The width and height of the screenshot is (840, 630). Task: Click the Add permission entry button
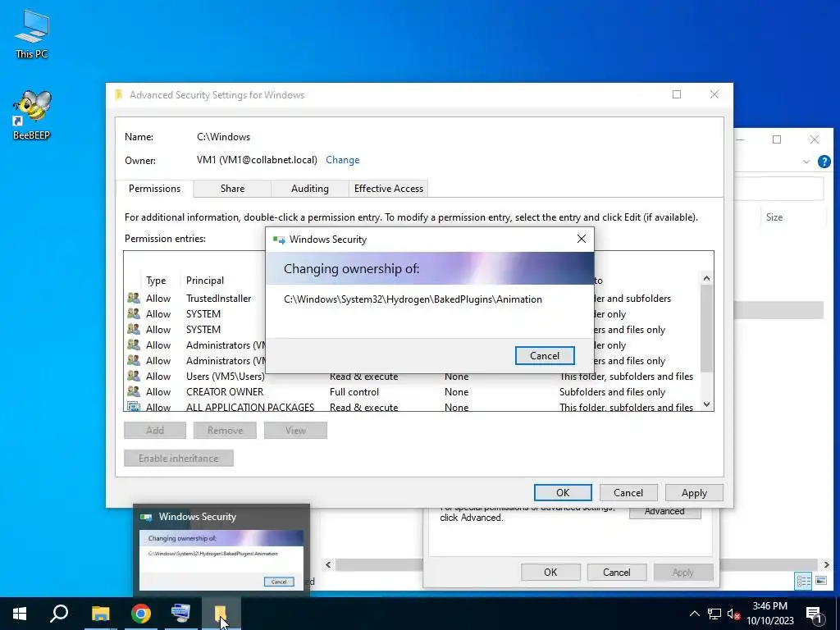pos(155,430)
